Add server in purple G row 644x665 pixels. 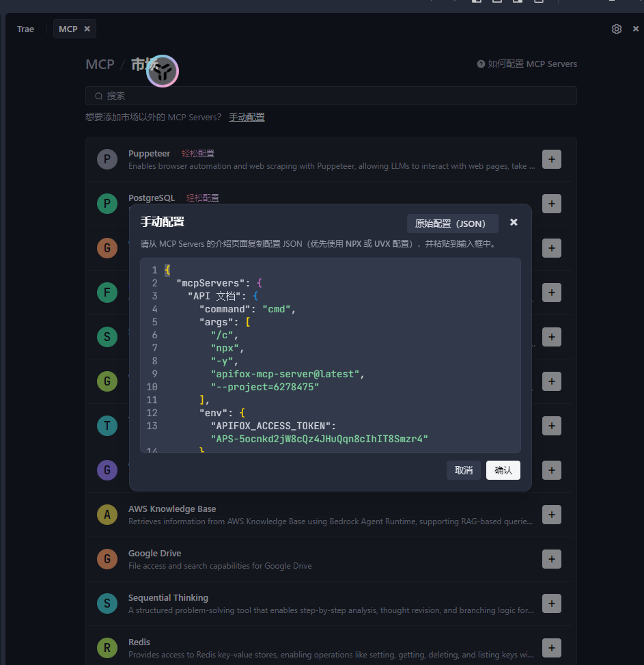(x=552, y=470)
